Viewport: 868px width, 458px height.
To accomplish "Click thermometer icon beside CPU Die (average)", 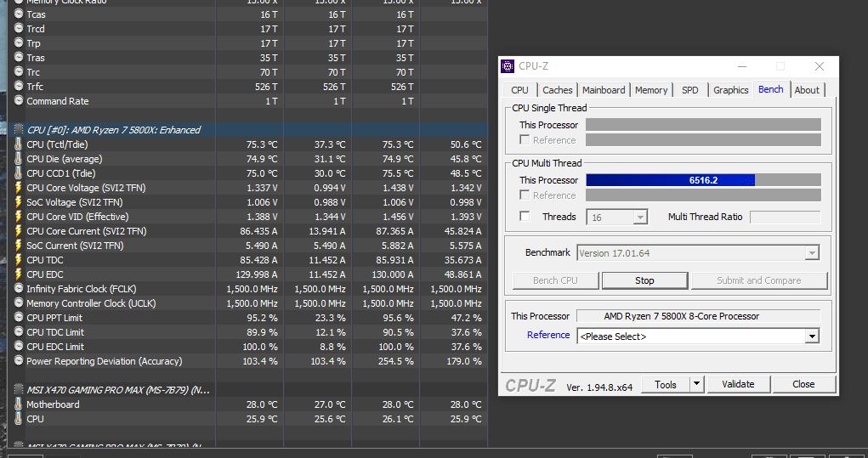I will coord(18,159).
